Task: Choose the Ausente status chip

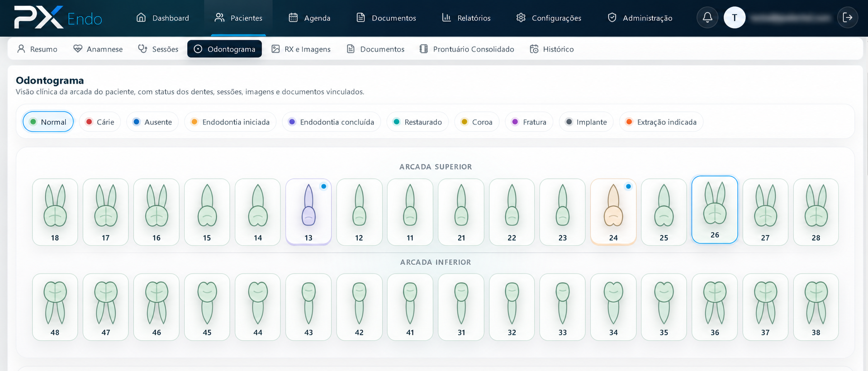Action: tap(152, 122)
